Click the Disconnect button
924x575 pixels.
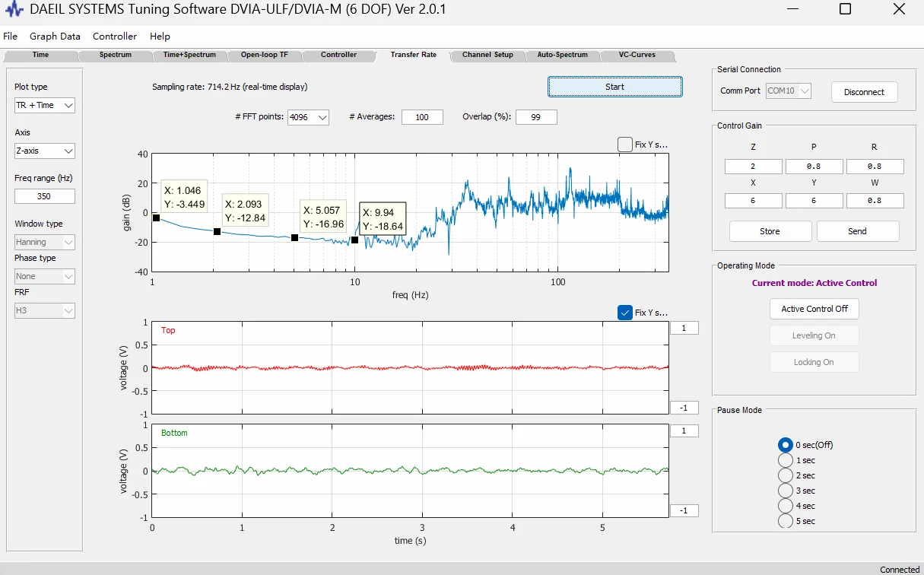(864, 92)
